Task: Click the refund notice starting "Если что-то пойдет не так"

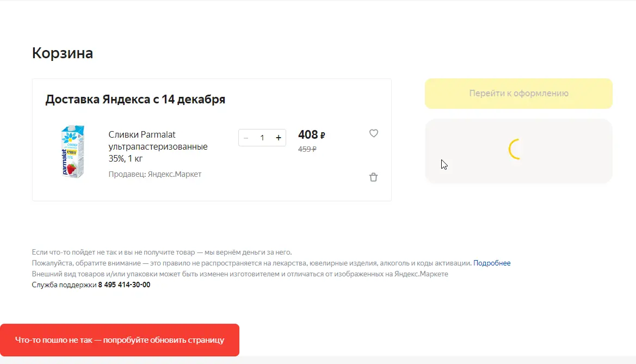Action: [x=162, y=252]
